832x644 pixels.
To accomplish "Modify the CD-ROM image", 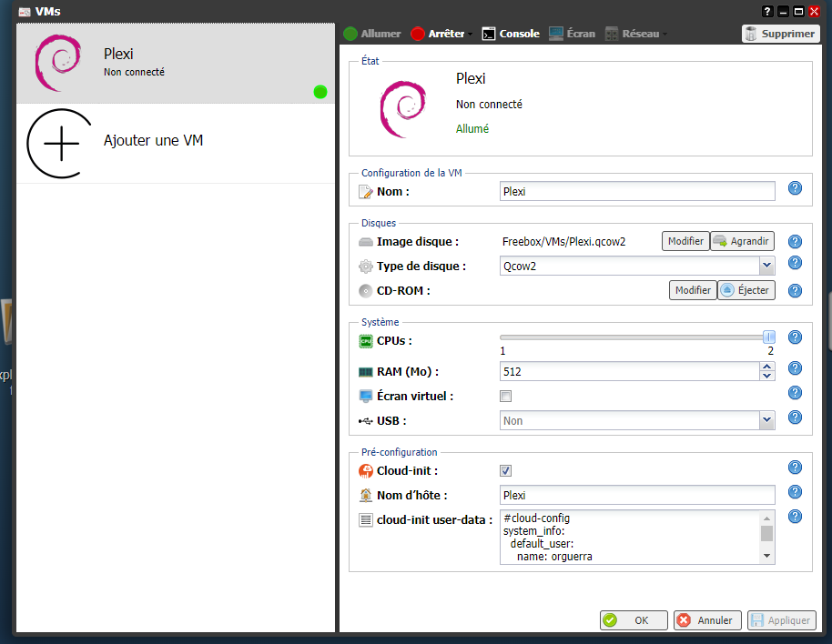I will pyautogui.click(x=693, y=290).
